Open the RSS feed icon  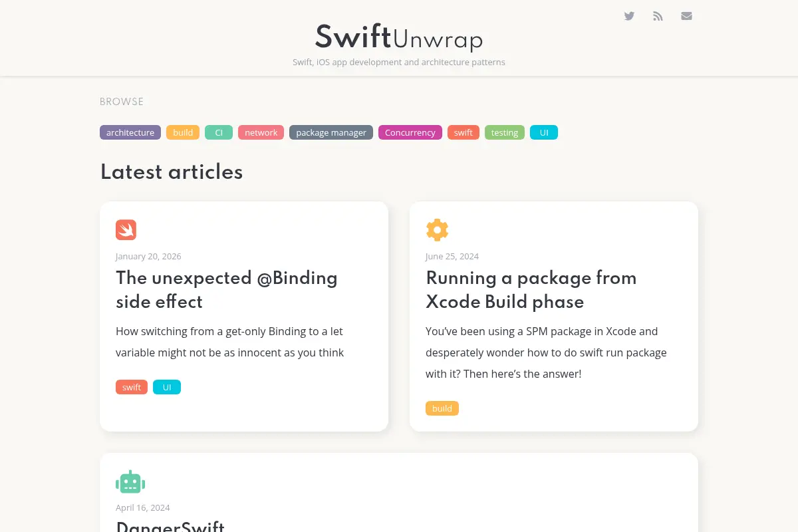pyautogui.click(x=658, y=16)
